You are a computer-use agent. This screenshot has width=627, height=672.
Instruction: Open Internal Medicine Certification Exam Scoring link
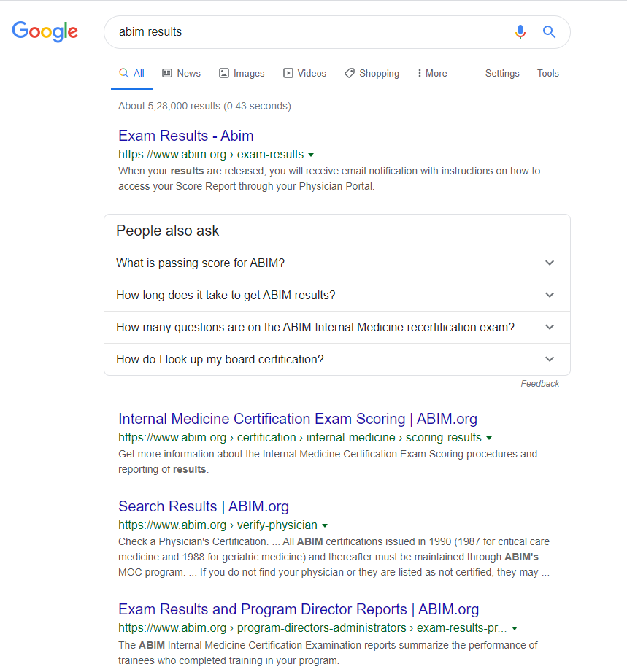[x=297, y=419]
